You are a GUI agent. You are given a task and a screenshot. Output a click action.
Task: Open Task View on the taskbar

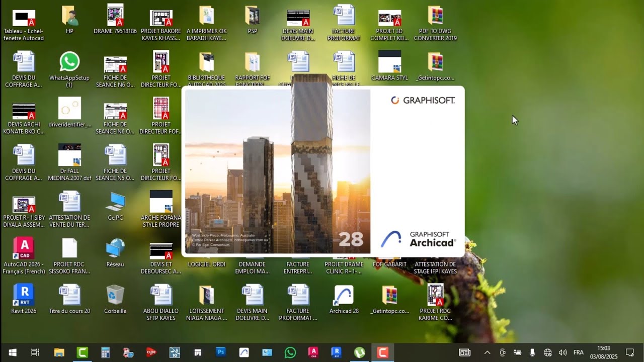pos(35,352)
